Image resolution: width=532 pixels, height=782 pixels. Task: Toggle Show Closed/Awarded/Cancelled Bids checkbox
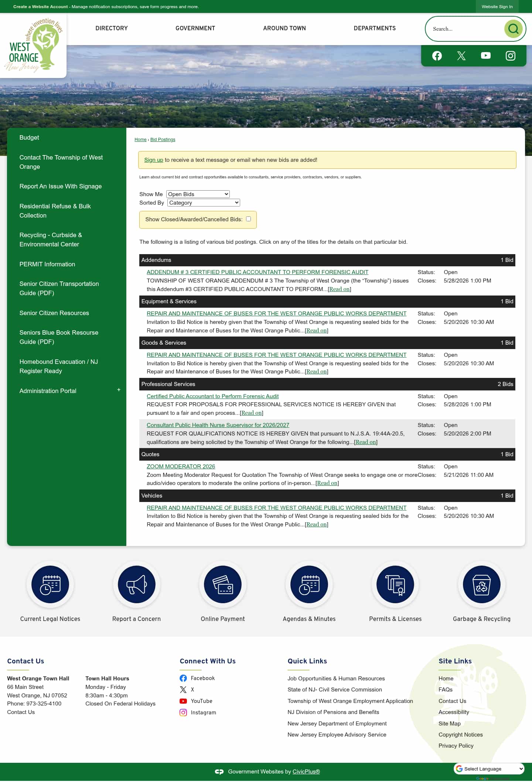pos(249,219)
